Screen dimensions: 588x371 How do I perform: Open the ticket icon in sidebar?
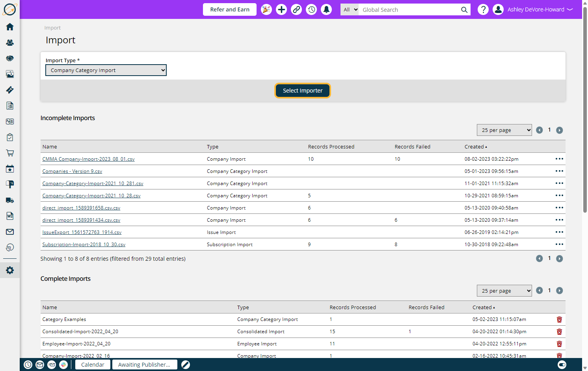click(10, 90)
